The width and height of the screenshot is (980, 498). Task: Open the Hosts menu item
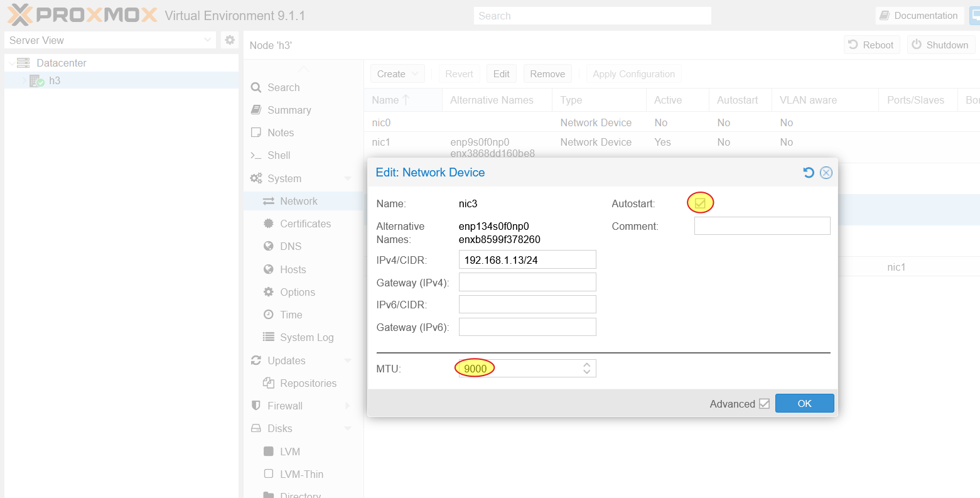[304, 269]
